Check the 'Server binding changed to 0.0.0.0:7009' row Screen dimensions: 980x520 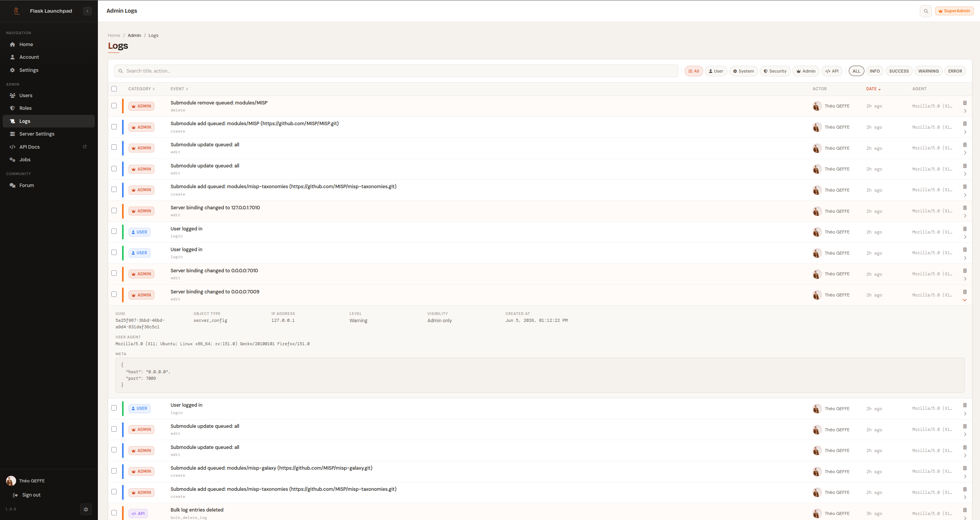[114, 294]
